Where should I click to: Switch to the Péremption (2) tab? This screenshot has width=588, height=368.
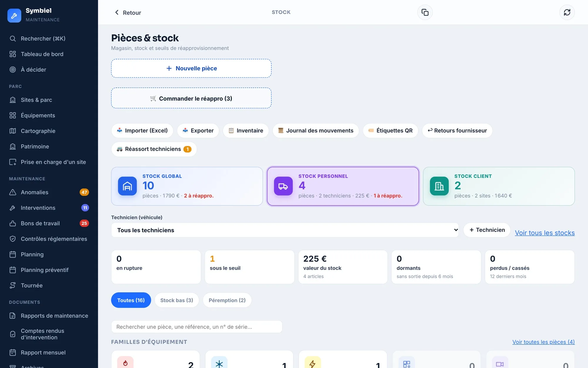tap(227, 300)
